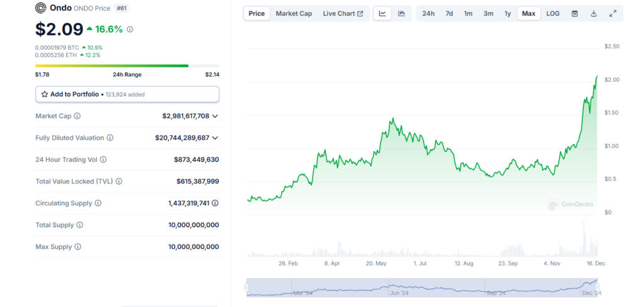Select 1y time range
644x307 pixels.
coord(508,14)
